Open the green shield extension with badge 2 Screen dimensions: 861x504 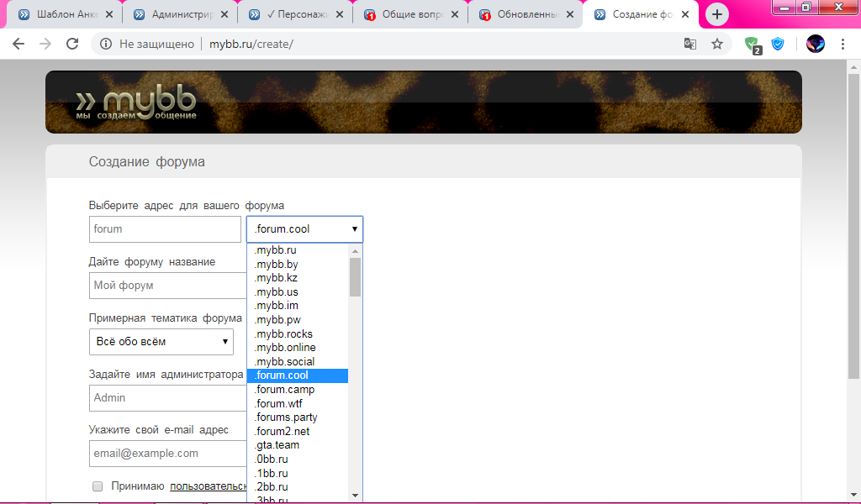tap(753, 45)
